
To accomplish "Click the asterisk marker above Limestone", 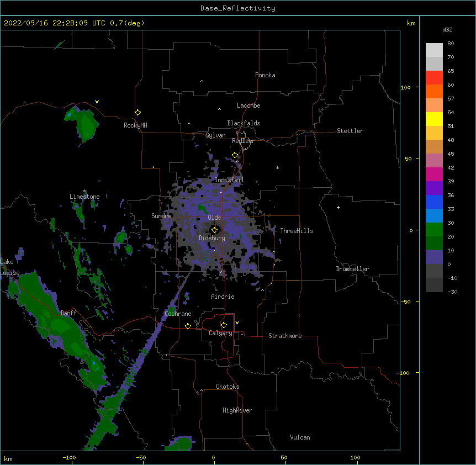I will [x=84, y=191].
